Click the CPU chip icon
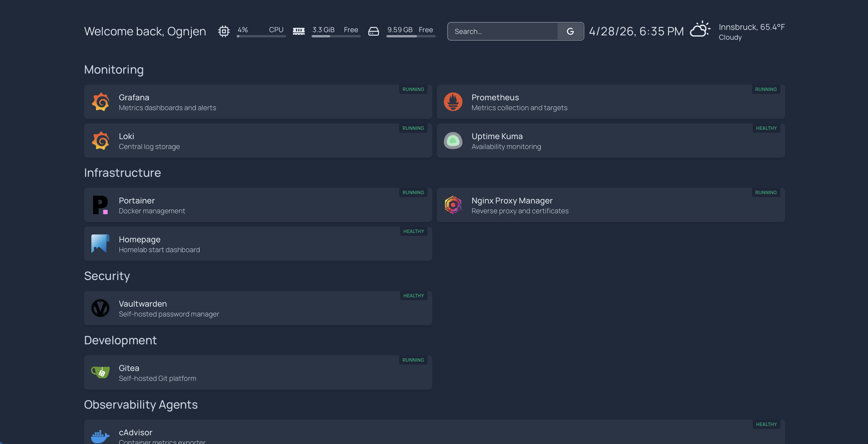868x444 pixels. coord(224,31)
